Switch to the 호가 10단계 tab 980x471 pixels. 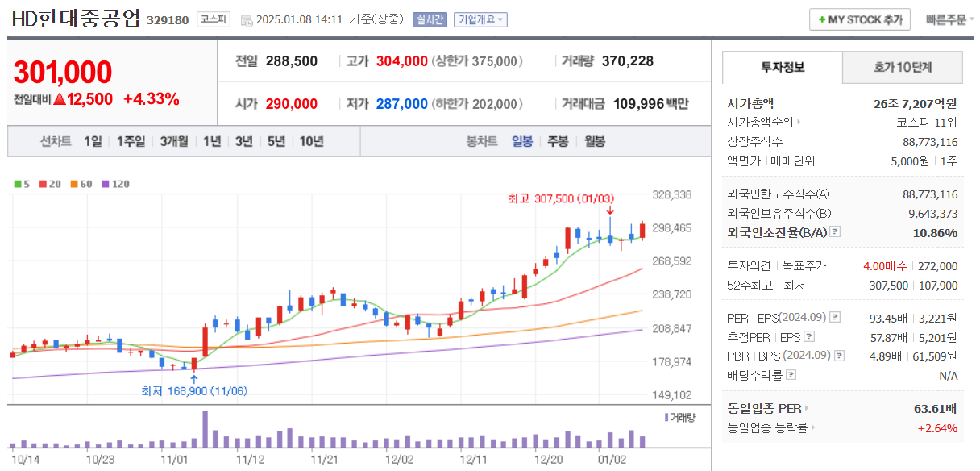click(x=903, y=68)
